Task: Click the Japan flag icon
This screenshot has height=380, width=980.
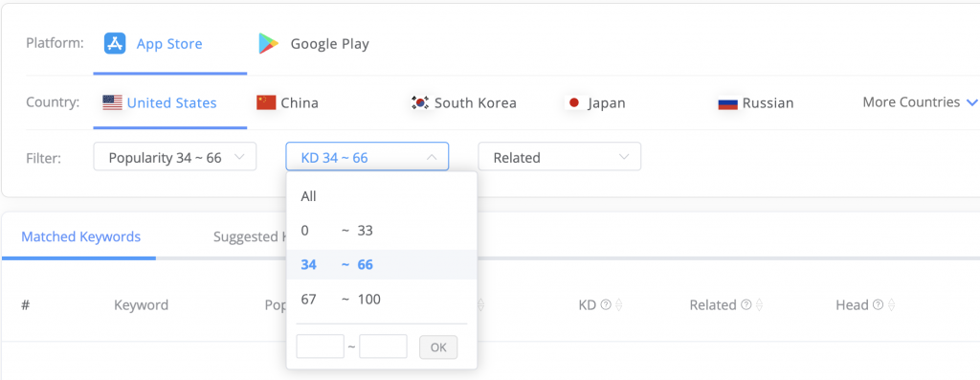Action: (574, 102)
